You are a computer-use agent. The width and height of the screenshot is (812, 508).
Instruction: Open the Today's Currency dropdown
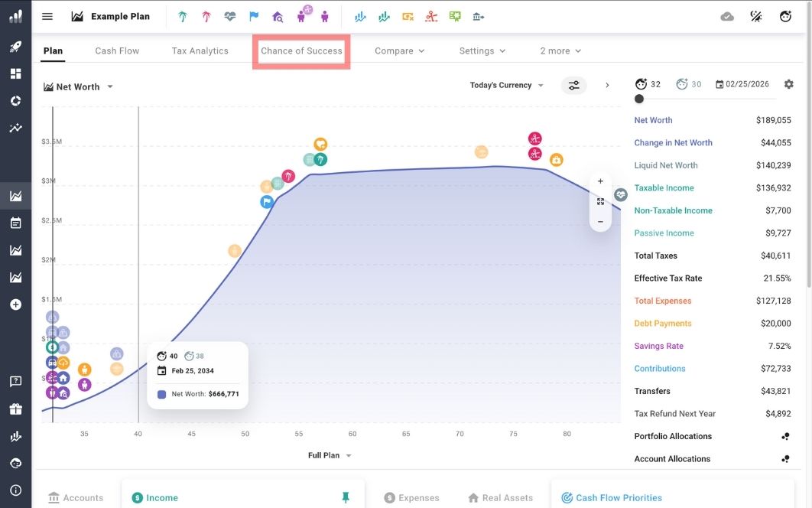(506, 85)
